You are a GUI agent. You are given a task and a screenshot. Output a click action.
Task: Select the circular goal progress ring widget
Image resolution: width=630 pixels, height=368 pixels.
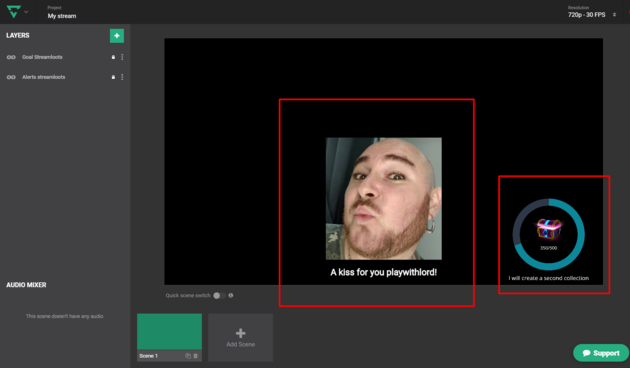click(548, 235)
